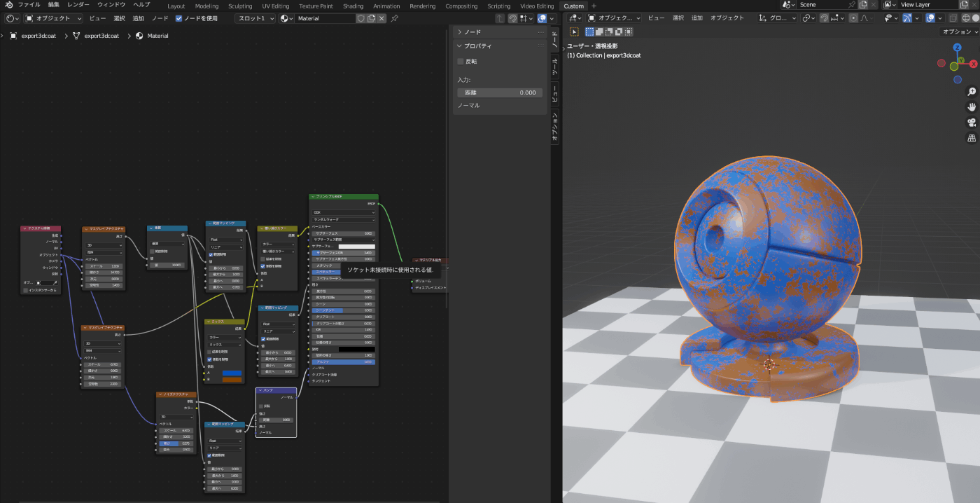Image resolution: width=980 pixels, height=503 pixels.
Task: Add a new workspace with the plus button
Action: pyautogui.click(x=594, y=6)
